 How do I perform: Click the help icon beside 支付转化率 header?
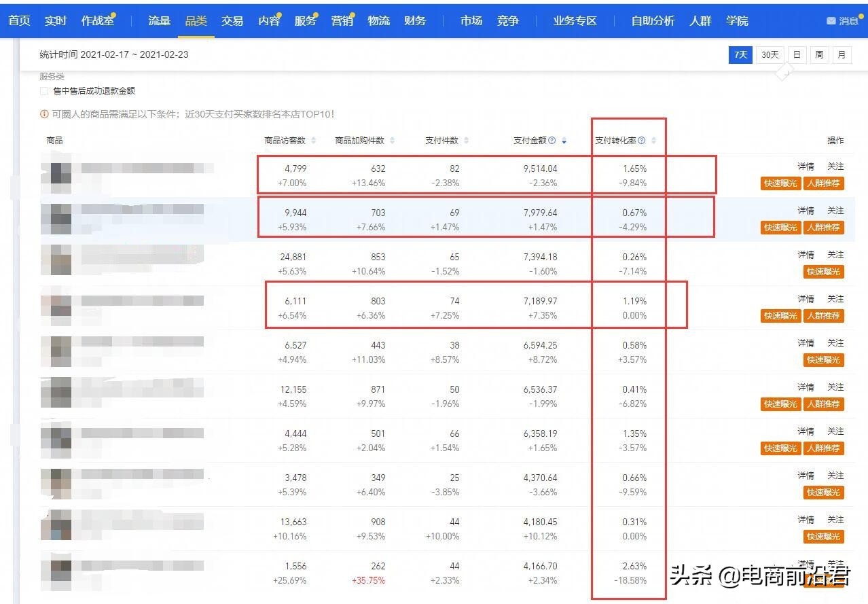[x=643, y=140]
